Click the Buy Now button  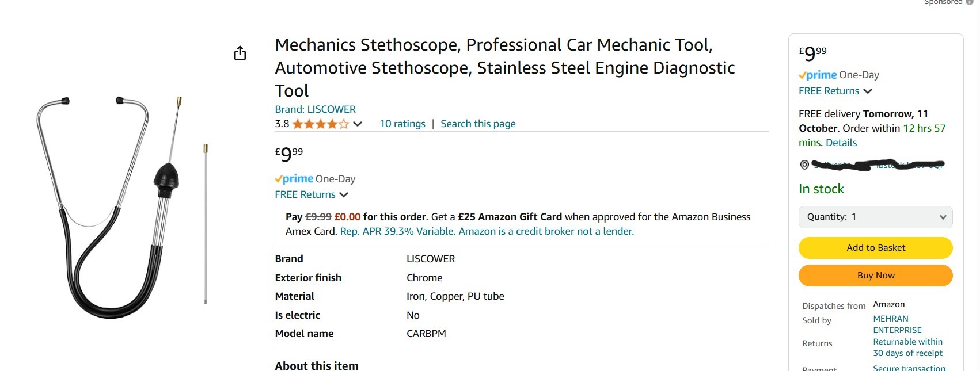point(875,276)
